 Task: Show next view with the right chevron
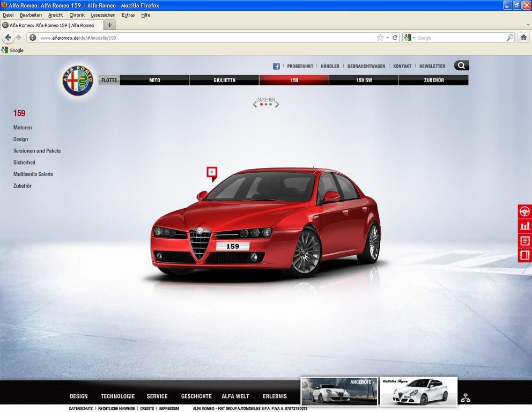click(277, 105)
